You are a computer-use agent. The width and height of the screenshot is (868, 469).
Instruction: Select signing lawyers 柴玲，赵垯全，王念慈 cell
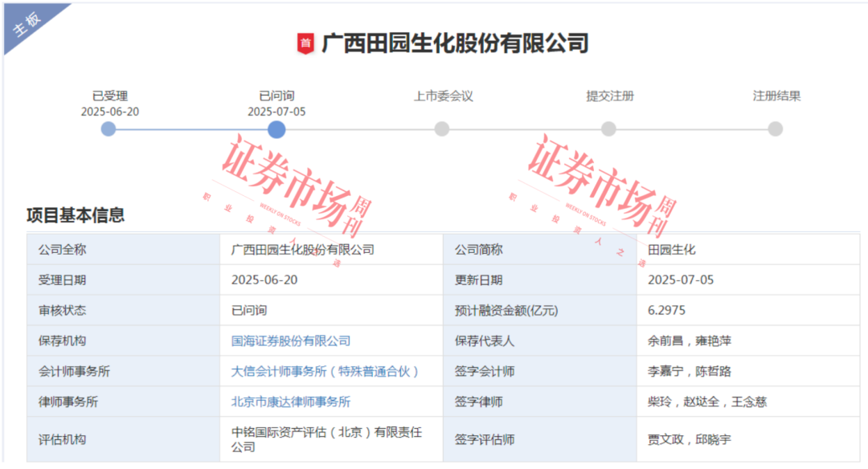[706, 402]
